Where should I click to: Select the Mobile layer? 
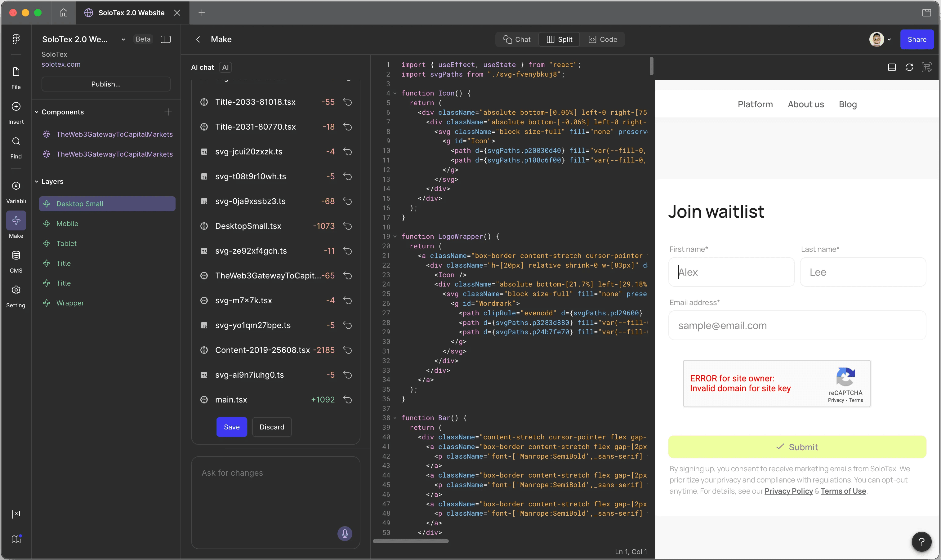pos(67,224)
